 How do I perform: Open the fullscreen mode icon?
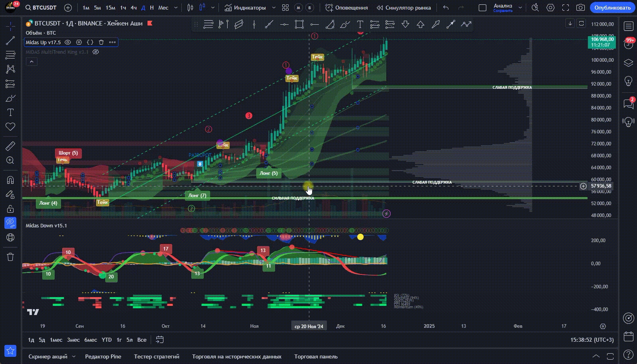pyautogui.click(x=565, y=8)
